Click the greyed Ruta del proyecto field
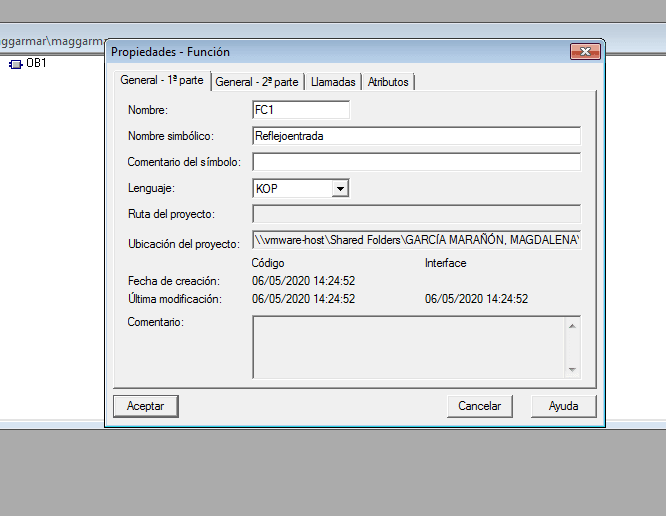This screenshot has height=516, width=666. pyautogui.click(x=416, y=214)
